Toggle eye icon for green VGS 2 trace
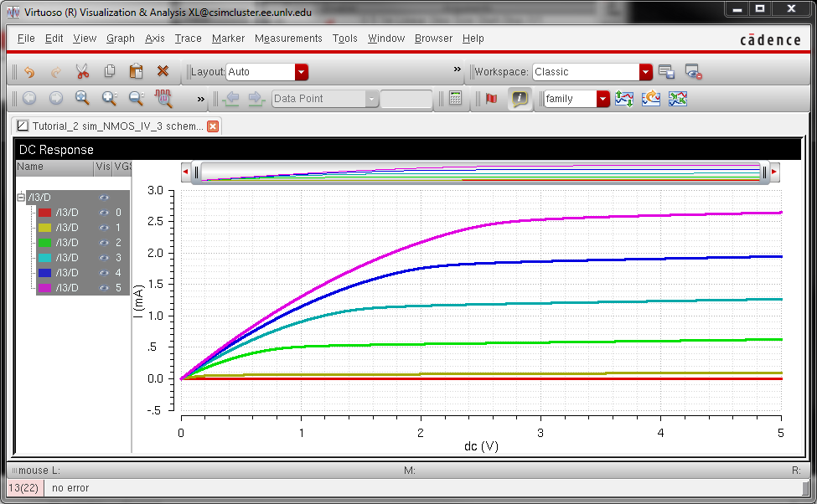The image size is (817, 504). 104,243
